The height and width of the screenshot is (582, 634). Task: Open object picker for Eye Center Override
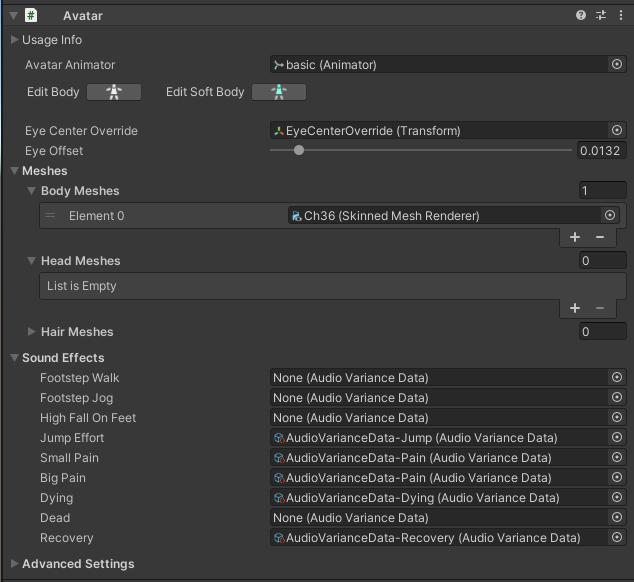[x=617, y=131]
